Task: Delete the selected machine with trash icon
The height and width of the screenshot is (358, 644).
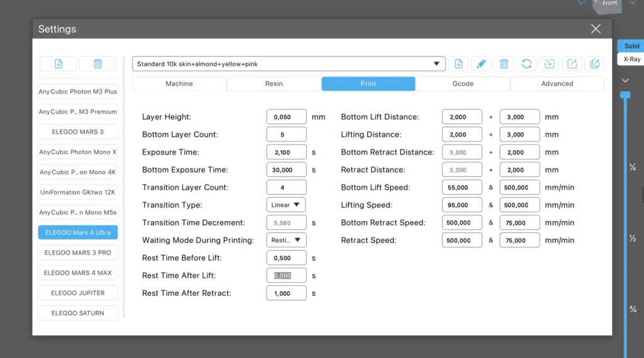Action: coord(97,63)
